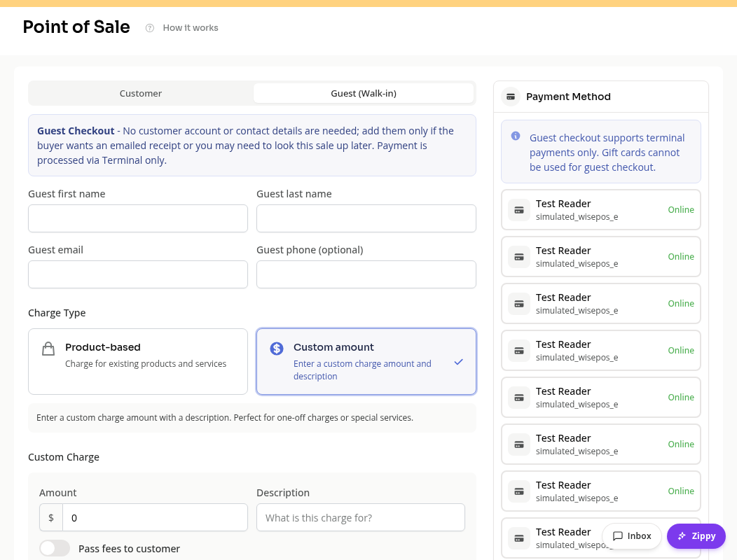This screenshot has height=560, width=737.
Task: Choose the Custom amount charge type
Action: (366, 361)
